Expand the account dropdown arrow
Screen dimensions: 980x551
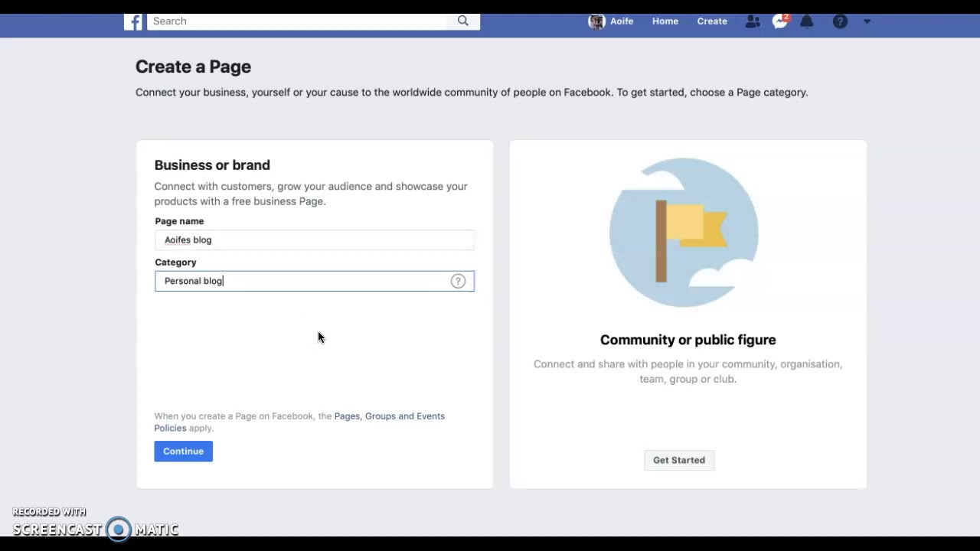coord(867,21)
